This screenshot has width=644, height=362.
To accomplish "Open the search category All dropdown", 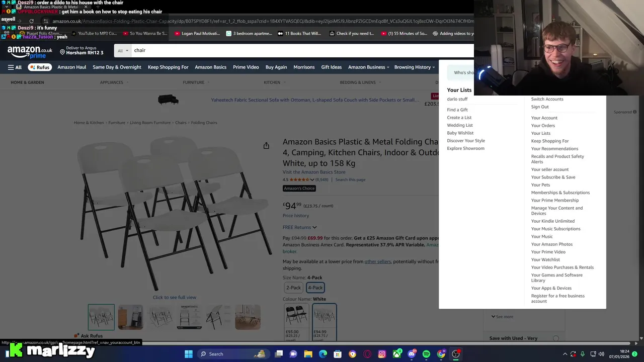I will click(123, 50).
